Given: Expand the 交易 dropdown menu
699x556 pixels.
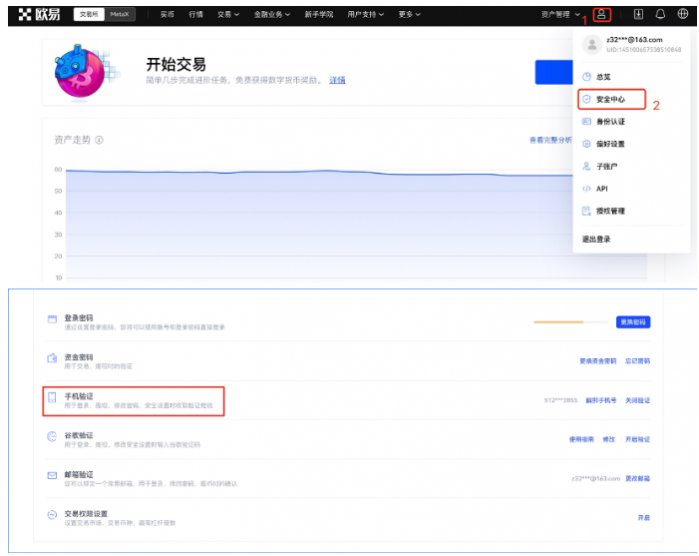Looking at the screenshot, I should point(228,15).
